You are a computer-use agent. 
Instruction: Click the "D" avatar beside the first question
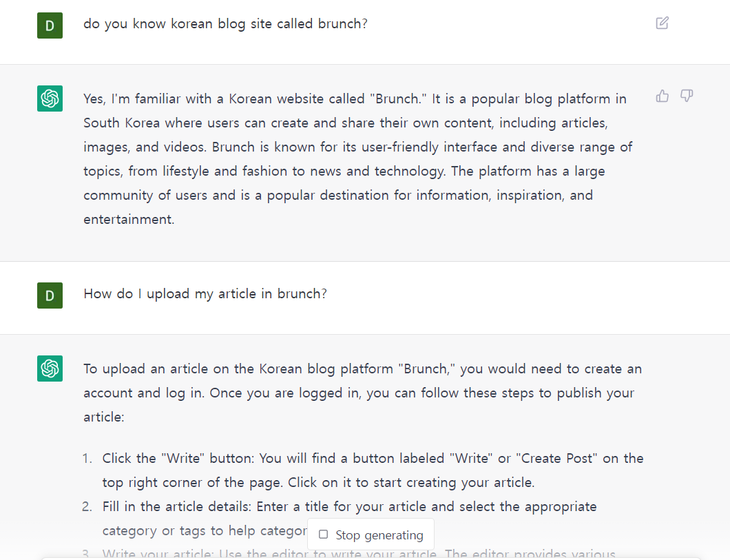(x=50, y=25)
